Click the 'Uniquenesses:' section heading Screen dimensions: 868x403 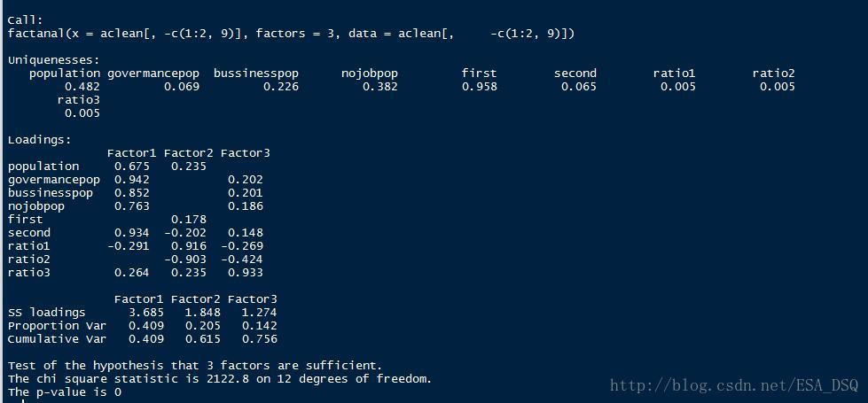point(53,59)
